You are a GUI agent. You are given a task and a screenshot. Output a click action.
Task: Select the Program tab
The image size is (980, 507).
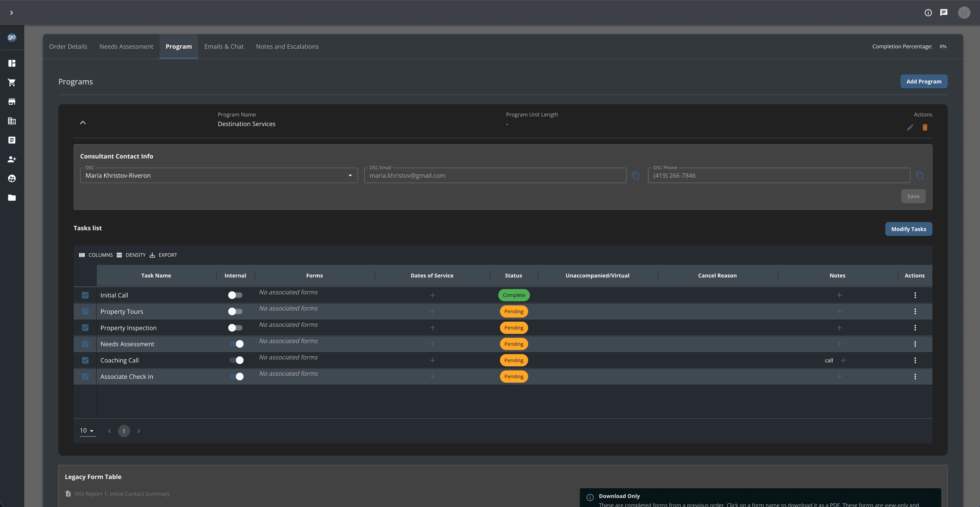(179, 46)
